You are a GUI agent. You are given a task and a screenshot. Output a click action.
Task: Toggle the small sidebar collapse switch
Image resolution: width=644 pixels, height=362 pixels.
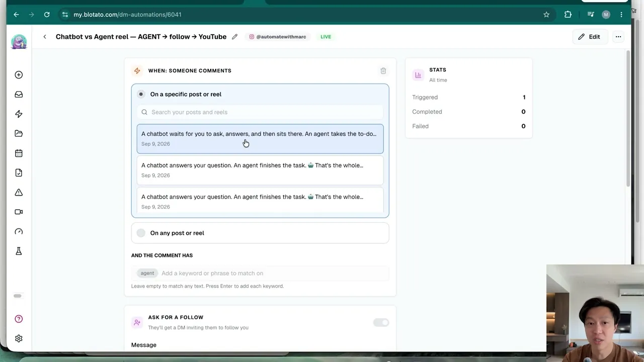pos(18,296)
